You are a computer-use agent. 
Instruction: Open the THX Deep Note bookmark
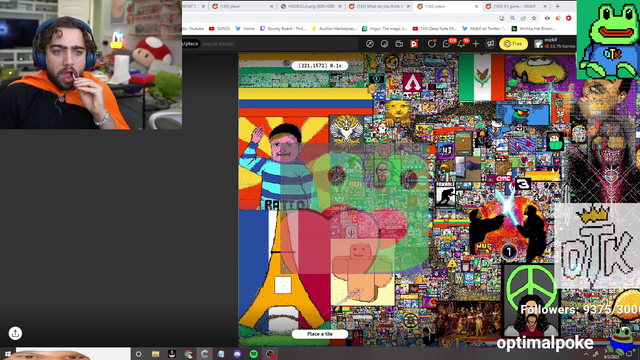point(435,29)
